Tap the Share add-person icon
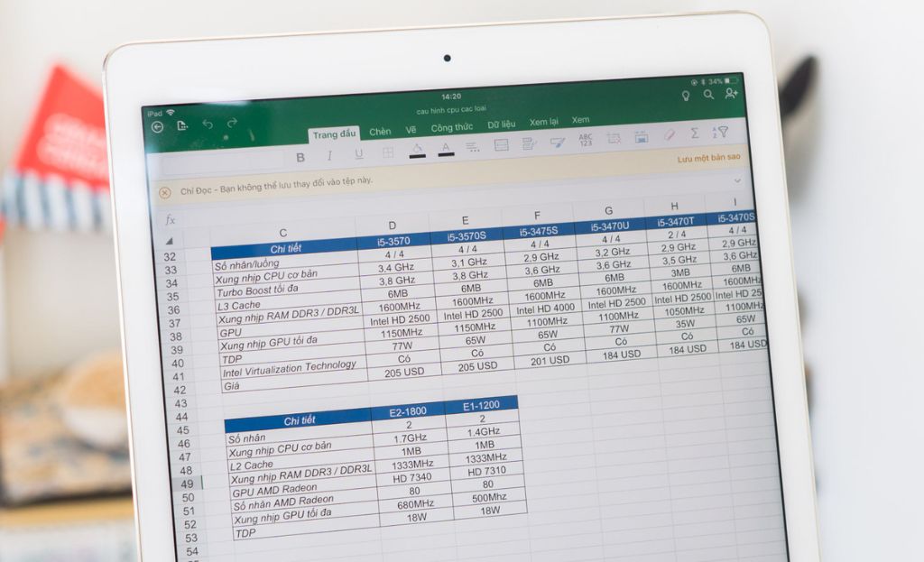924x562 pixels. (x=731, y=93)
